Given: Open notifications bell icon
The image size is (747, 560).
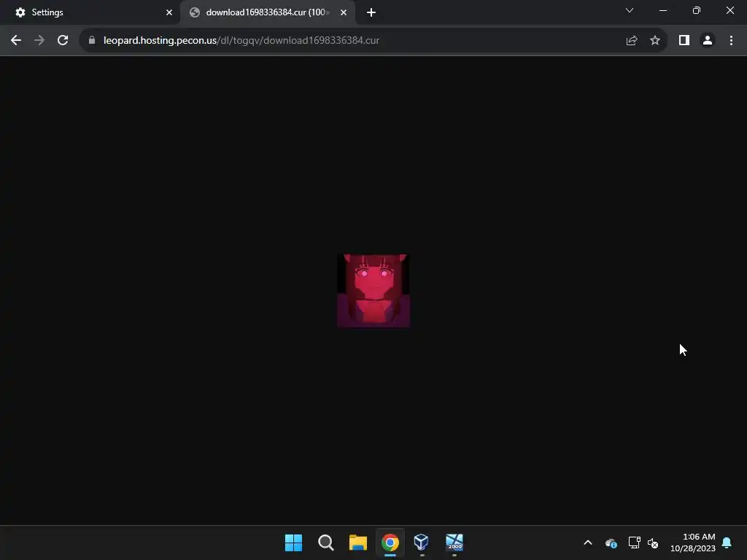Looking at the screenshot, I should click(727, 542).
